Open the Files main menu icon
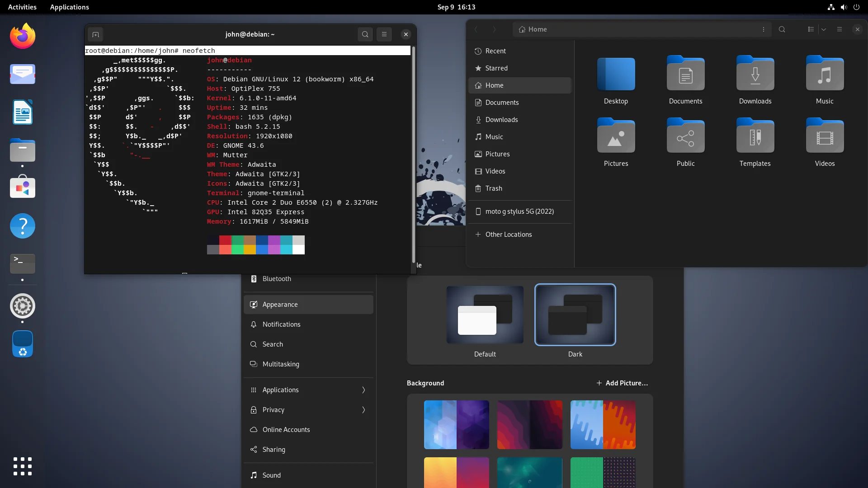This screenshot has height=488, width=868. (x=840, y=29)
